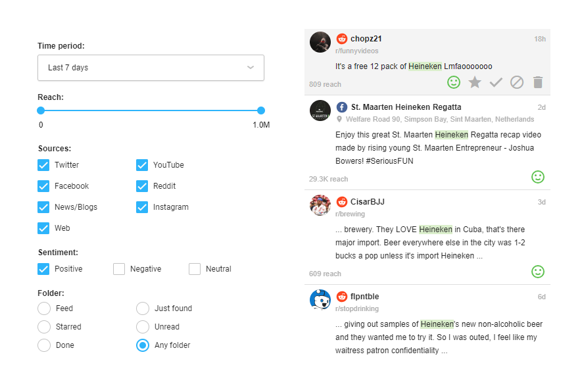The image size is (584, 392).
Task: Mark the chopz21 mention as done
Action: pos(496,82)
